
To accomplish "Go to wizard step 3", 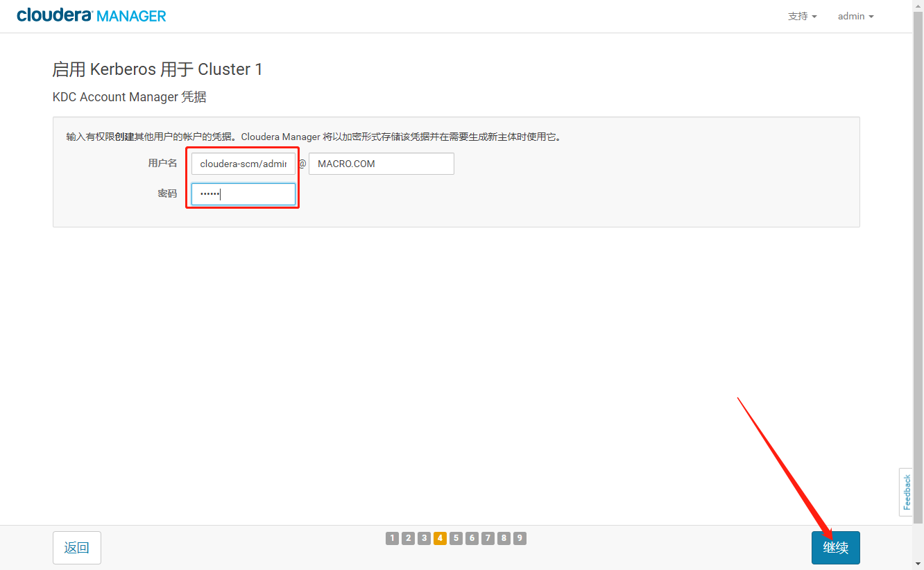I will (425, 538).
